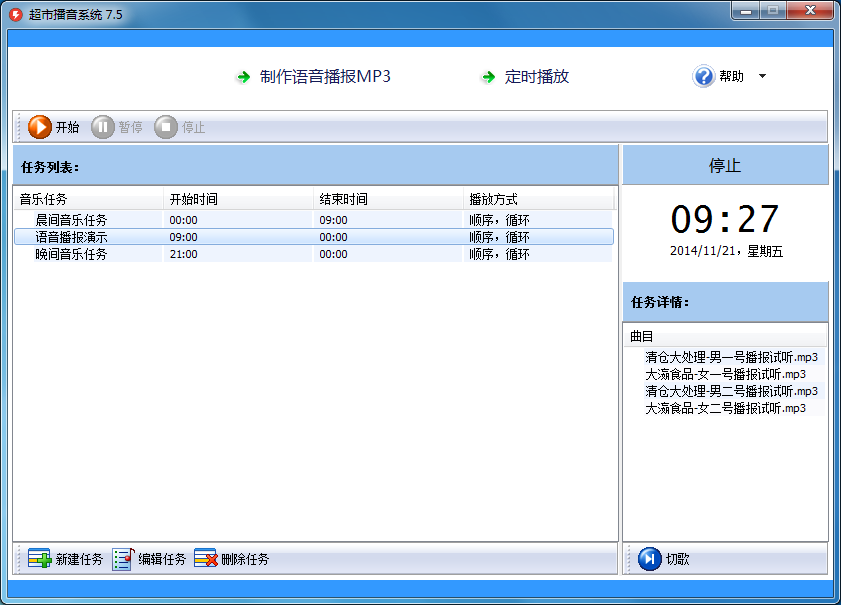The width and height of the screenshot is (841, 605).
Task: Select the 晚间音乐任务 row
Action: pyautogui.click(x=314, y=254)
